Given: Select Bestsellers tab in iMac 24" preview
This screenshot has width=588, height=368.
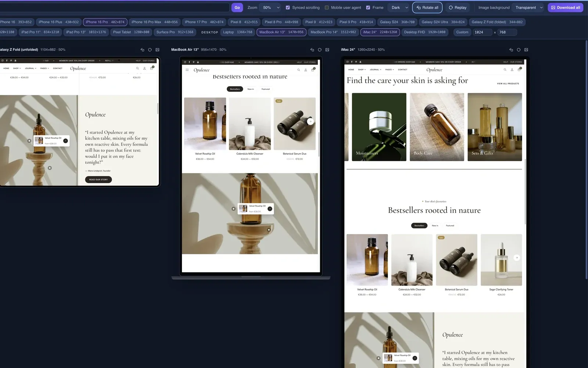Looking at the screenshot, I should point(419,226).
